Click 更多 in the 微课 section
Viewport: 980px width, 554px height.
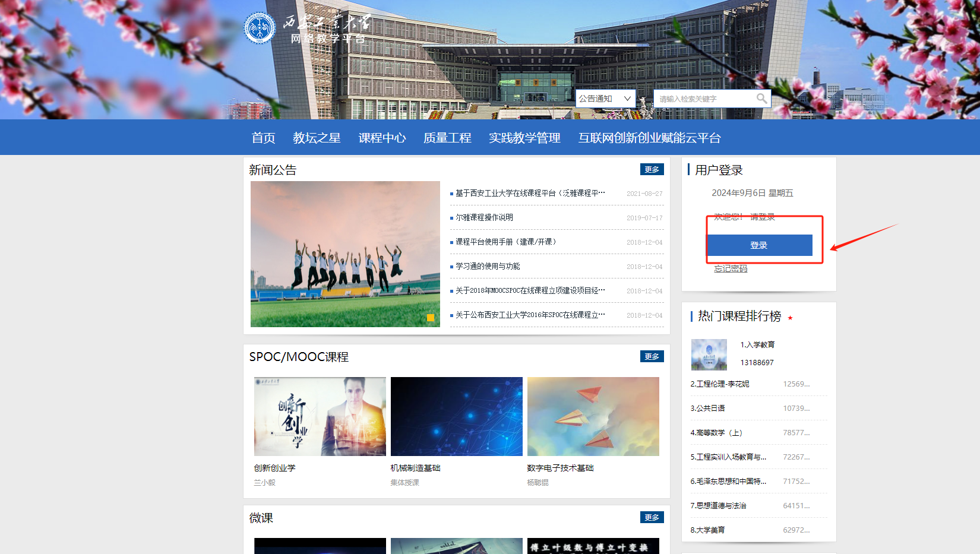[x=652, y=517]
